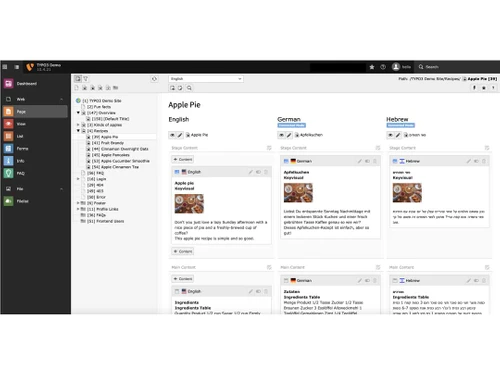The height and width of the screenshot is (375, 500).
Task: View the Hebrew translation page via eye icon
Action: coord(390,135)
